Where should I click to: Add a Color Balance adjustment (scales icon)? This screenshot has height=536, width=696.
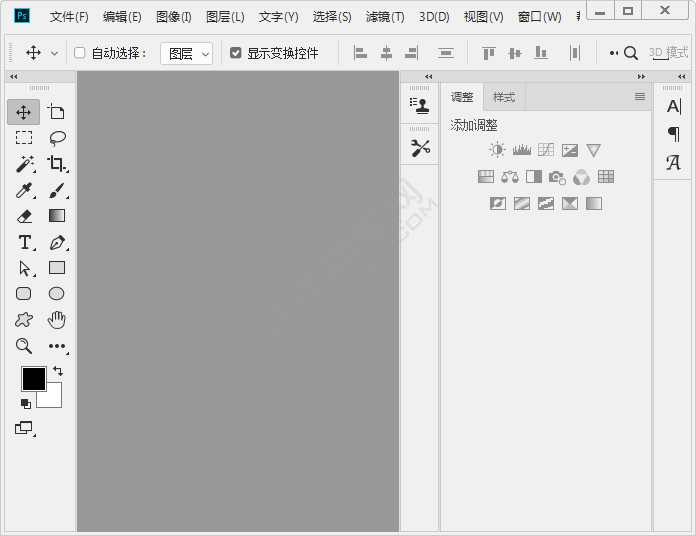point(510,177)
